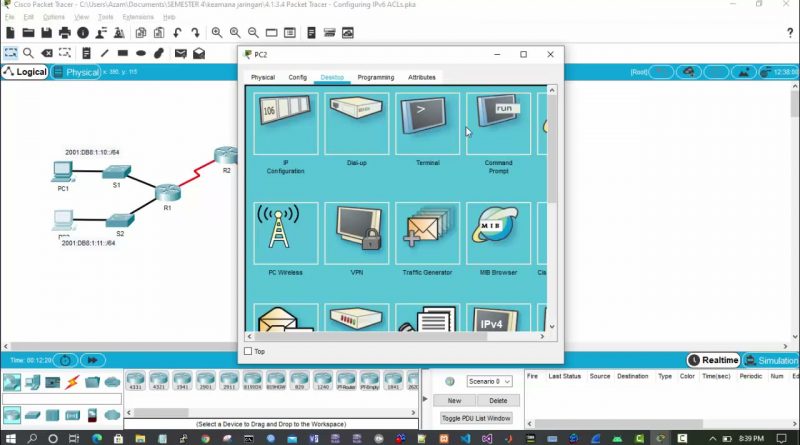Open Windows taskbar search
Image resolution: width=800 pixels, height=445 pixels.
pos(32,438)
